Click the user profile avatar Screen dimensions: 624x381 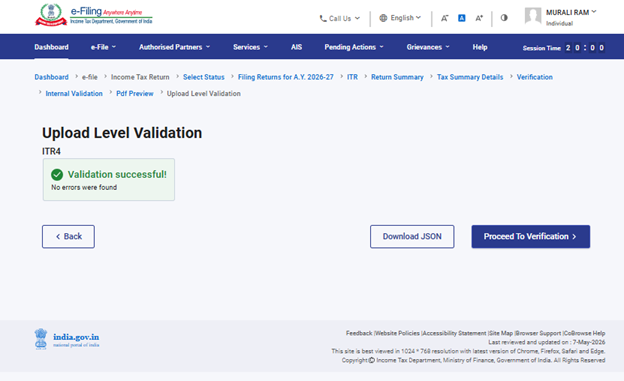pos(533,16)
